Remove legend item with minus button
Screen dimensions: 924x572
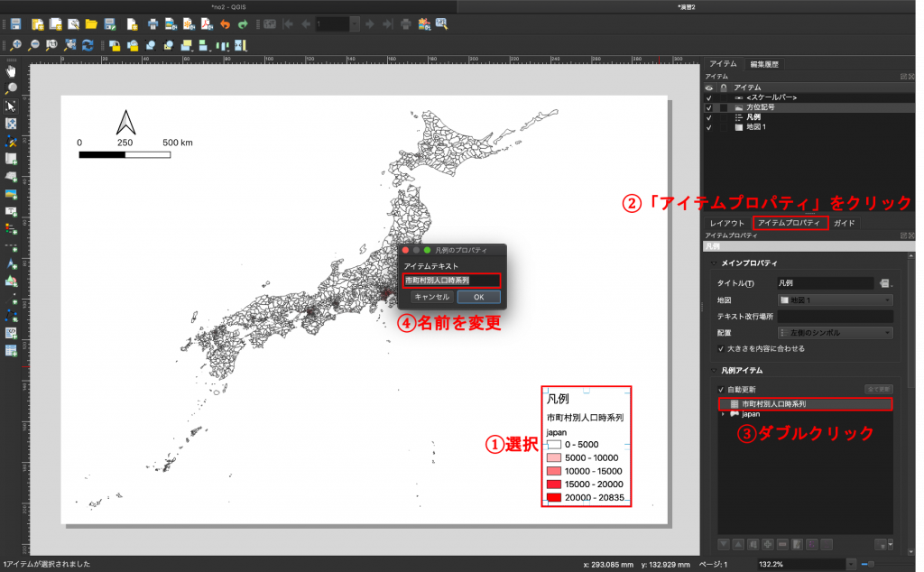(782, 545)
